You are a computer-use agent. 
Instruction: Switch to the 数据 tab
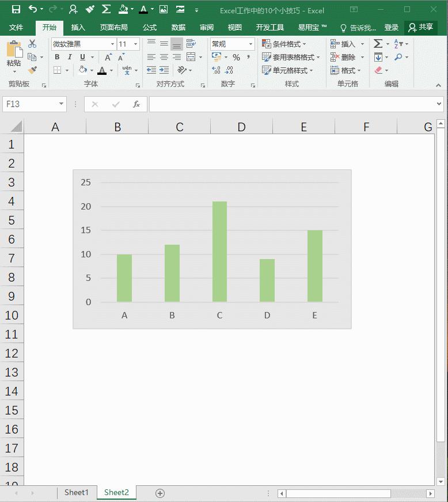coord(178,28)
